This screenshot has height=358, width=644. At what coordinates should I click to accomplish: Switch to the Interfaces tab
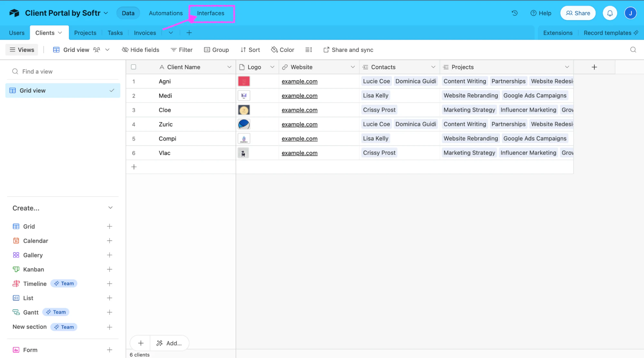(x=211, y=13)
